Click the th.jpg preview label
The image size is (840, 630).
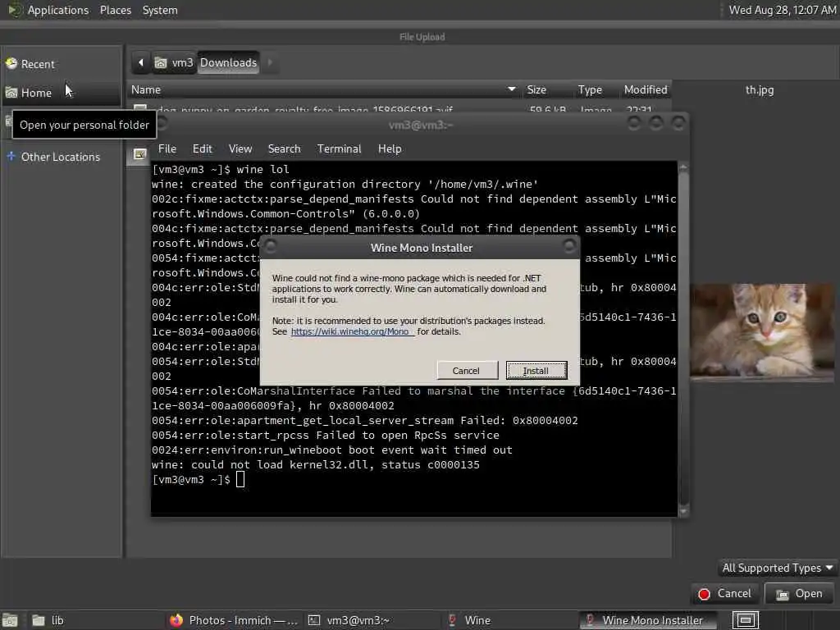coord(760,90)
